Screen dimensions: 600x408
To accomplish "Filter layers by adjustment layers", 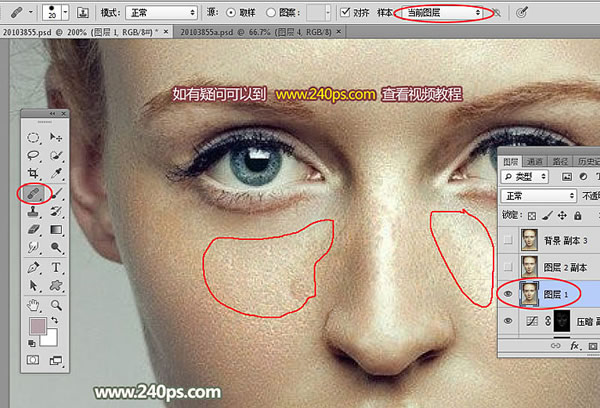I will [583, 176].
